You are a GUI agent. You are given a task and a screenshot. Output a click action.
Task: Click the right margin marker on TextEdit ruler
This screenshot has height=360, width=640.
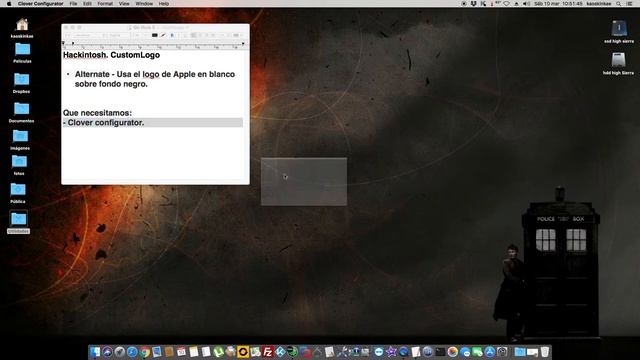tap(243, 43)
